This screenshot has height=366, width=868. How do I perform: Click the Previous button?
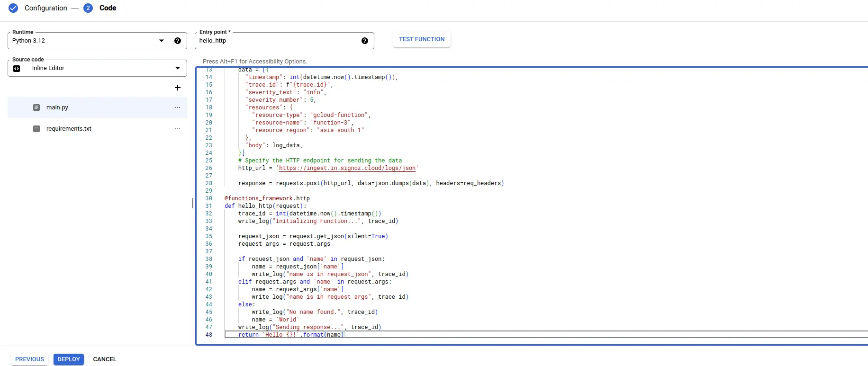tap(29, 359)
